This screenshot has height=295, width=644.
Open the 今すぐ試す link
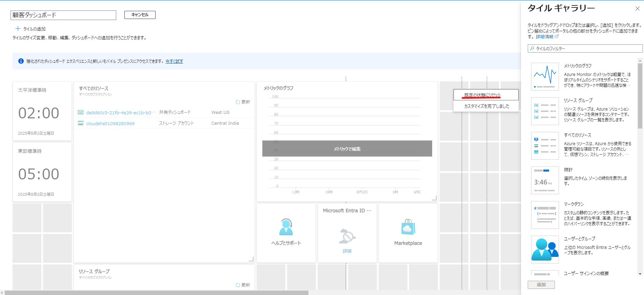coord(174,61)
